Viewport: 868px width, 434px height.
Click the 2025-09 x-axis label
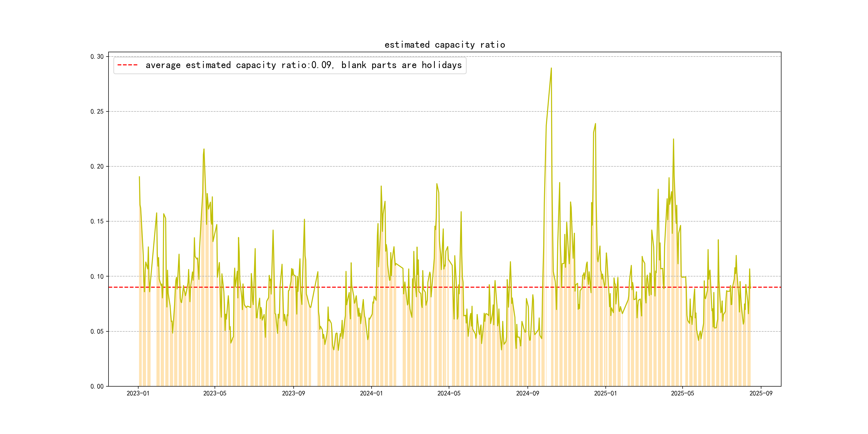click(761, 393)
